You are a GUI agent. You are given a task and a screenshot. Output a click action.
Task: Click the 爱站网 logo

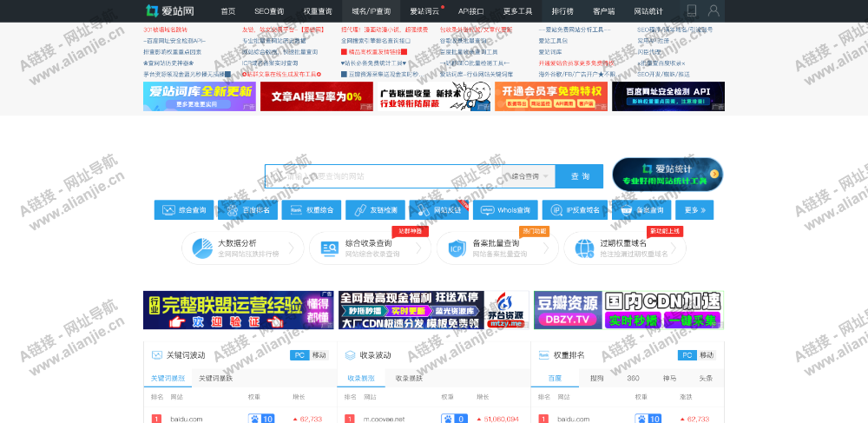[x=170, y=10]
